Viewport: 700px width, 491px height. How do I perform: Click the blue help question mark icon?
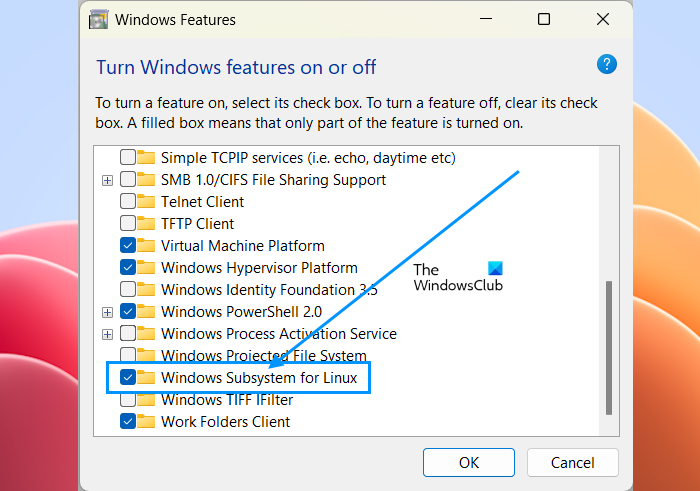606,65
